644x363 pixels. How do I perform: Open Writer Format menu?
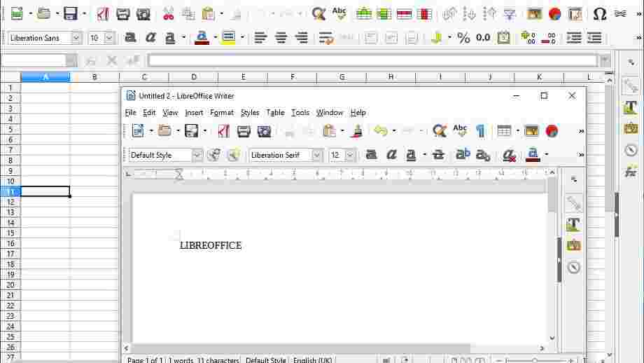click(222, 112)
